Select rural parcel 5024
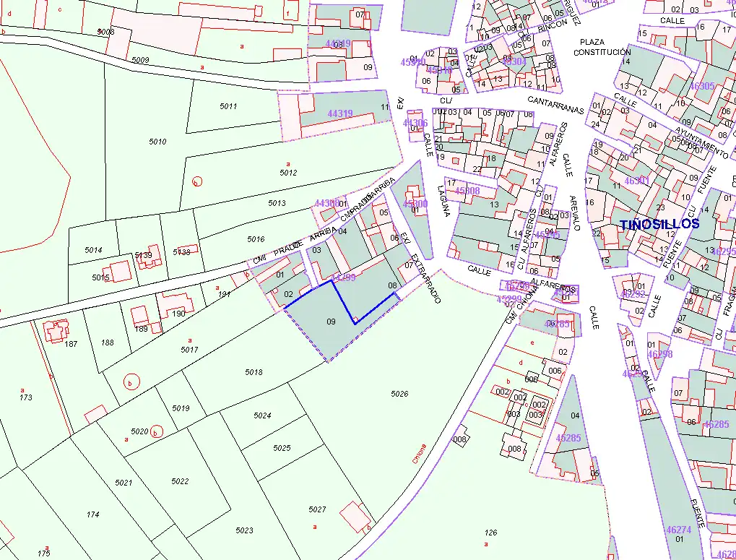This screenshot has width=736, height=560. (x=262, y=415)
